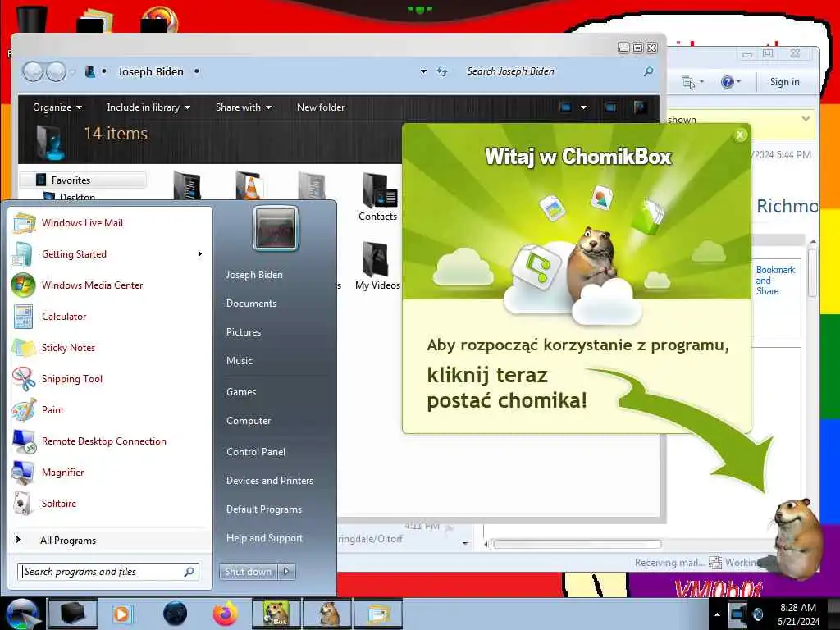This screenshot has height=630, width=840.
Task: Open Remote Desktop Connection
Action: point(104,441)
